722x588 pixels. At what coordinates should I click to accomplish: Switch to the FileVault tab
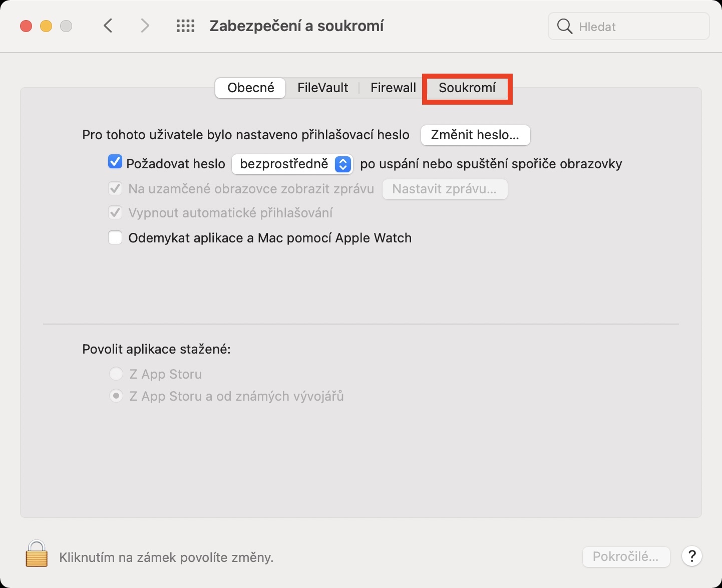[x=322, y=88]
